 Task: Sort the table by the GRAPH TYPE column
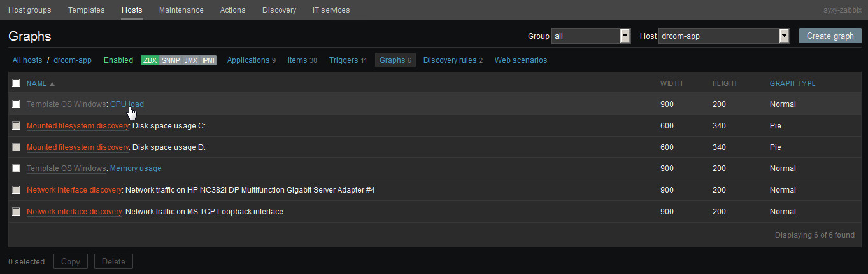(792, 83)
